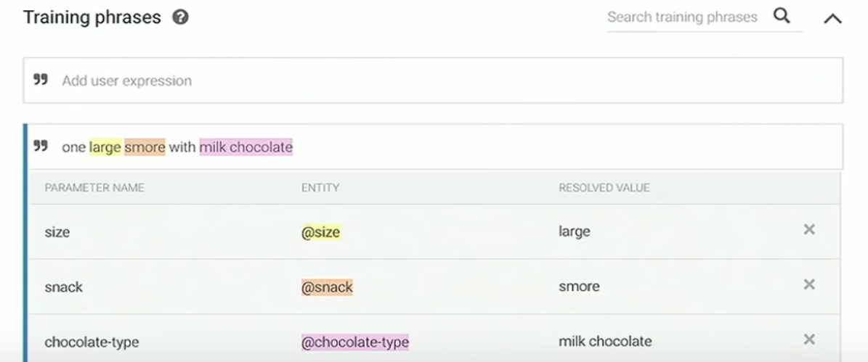
Task: Edit the size parameter name
Action: tap(57, 232)
